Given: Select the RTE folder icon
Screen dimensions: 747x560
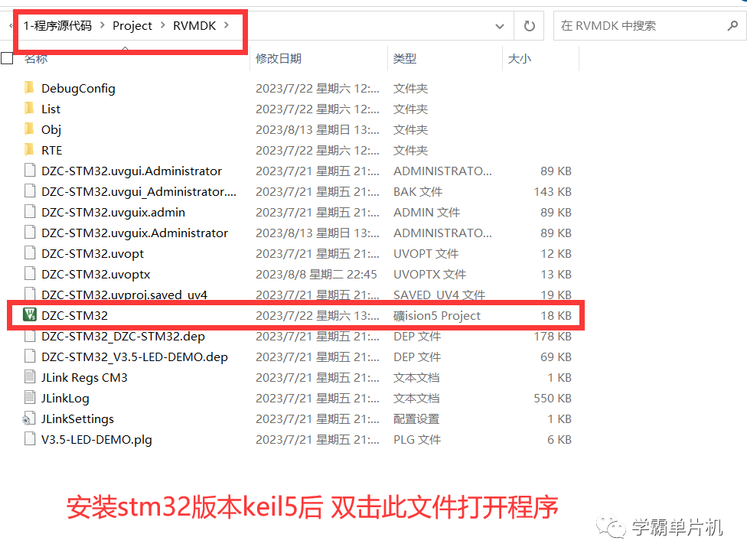Looking at the screenshot, I should (30, 150).
